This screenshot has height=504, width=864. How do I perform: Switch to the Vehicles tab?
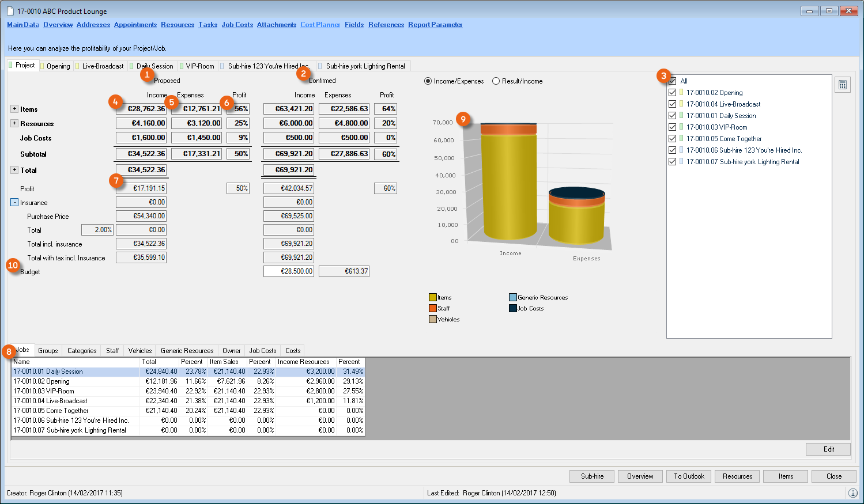pyautogui.click(x=140, y=351)
